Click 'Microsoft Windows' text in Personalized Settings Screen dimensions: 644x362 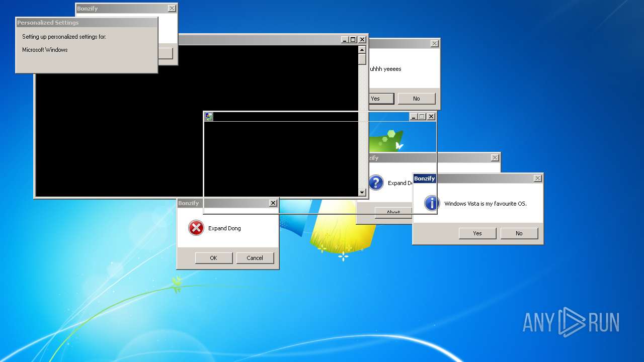tap(45, 50)
